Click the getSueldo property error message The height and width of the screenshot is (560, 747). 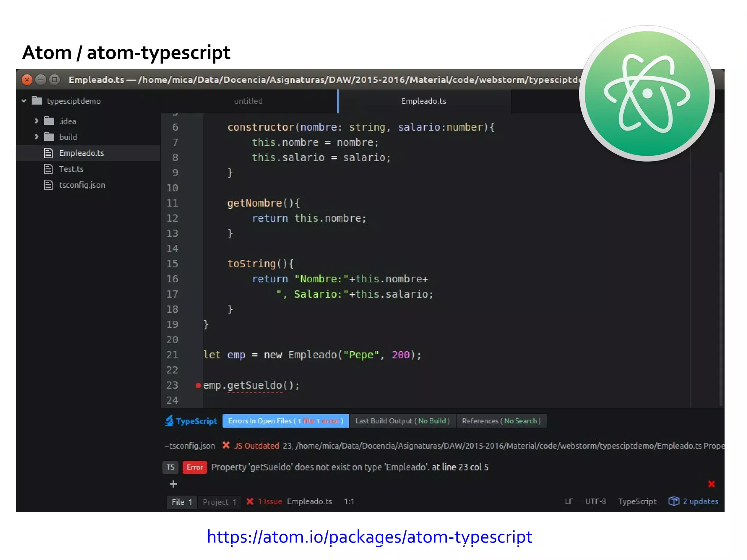click(x=320, y=467)
